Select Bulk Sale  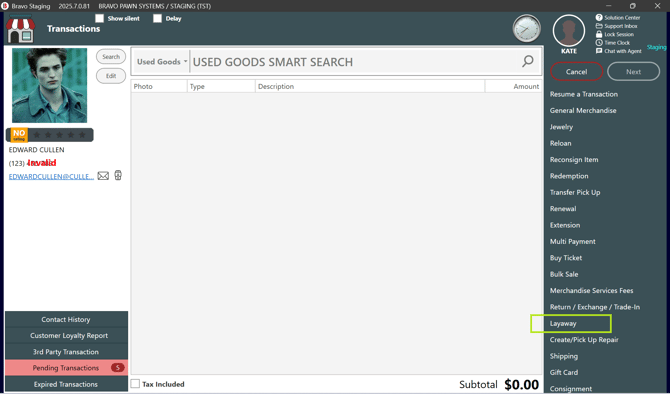coord(564,274)
